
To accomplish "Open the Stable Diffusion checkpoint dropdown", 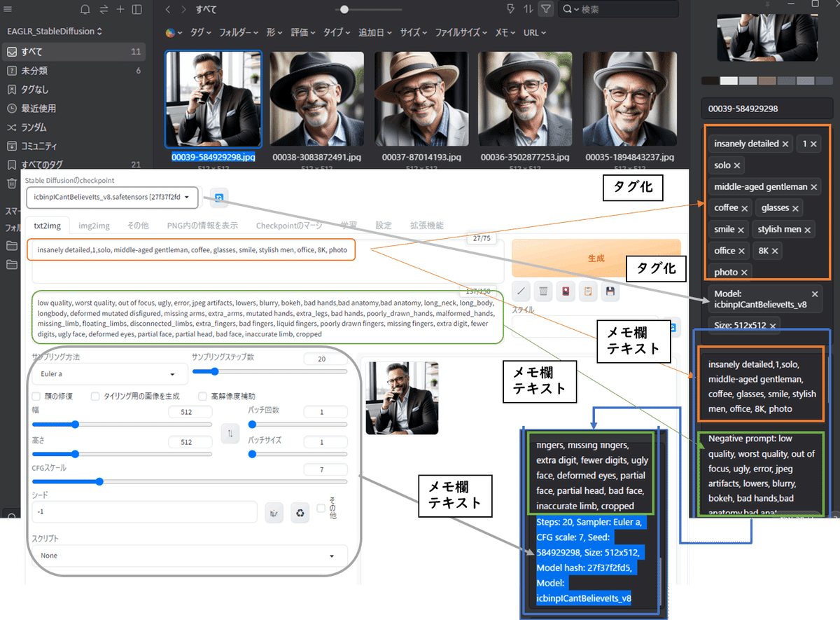I will (x=113, y=197).
